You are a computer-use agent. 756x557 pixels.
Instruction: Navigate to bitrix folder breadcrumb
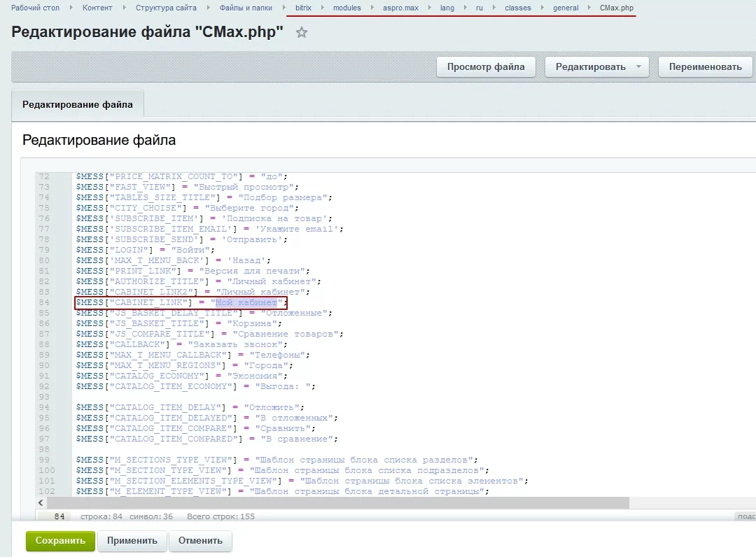pos(303,8)
